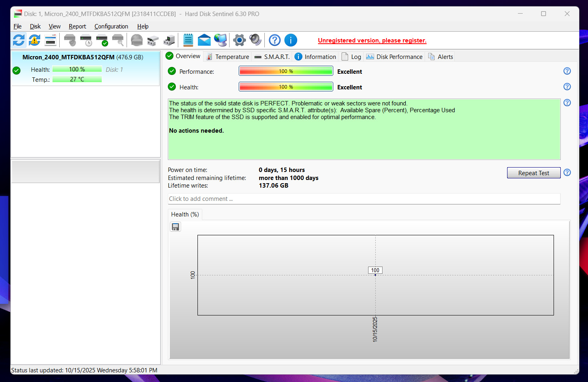The width and height of the screenshot is (588, 382).
Task: Switch to the Information tab
Action: pos(315,57)
